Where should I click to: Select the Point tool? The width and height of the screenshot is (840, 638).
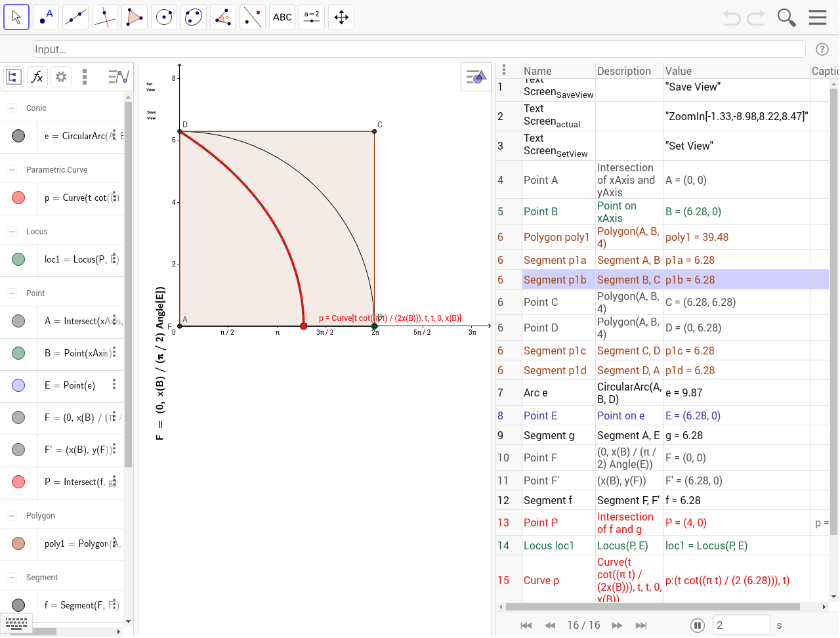pyautogui.click(x=46, y=17)
